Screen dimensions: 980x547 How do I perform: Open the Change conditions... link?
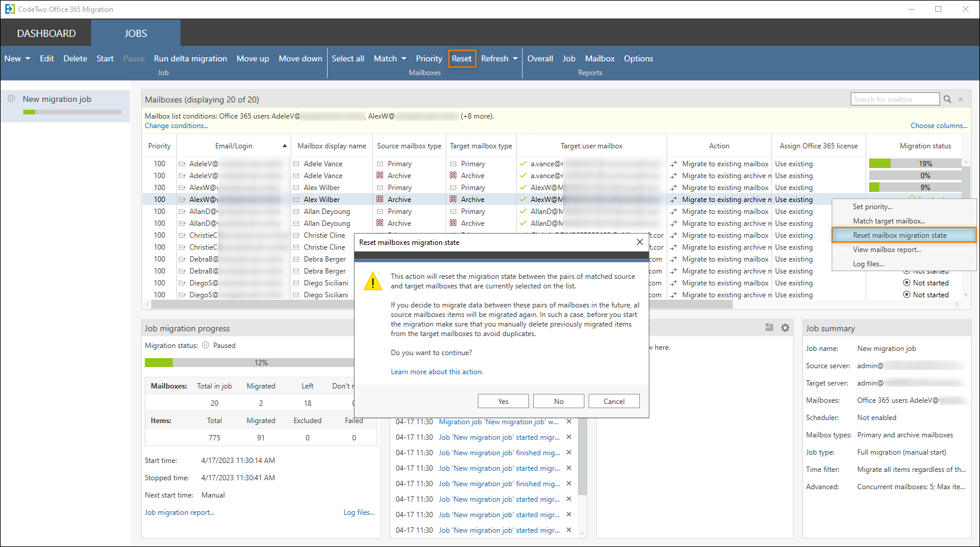click(x=176, y=126)
